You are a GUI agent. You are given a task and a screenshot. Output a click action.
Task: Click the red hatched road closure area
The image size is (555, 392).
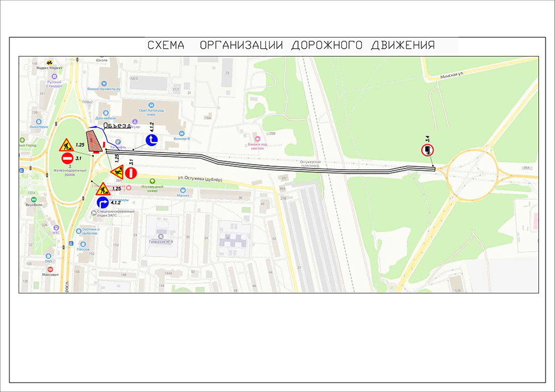tap(94, 140)
